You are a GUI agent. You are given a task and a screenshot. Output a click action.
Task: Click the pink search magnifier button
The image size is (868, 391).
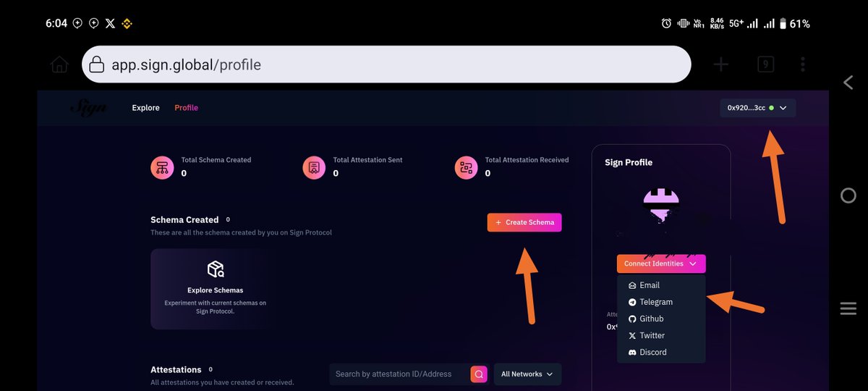pyautogui.click(x=479, y=374)
